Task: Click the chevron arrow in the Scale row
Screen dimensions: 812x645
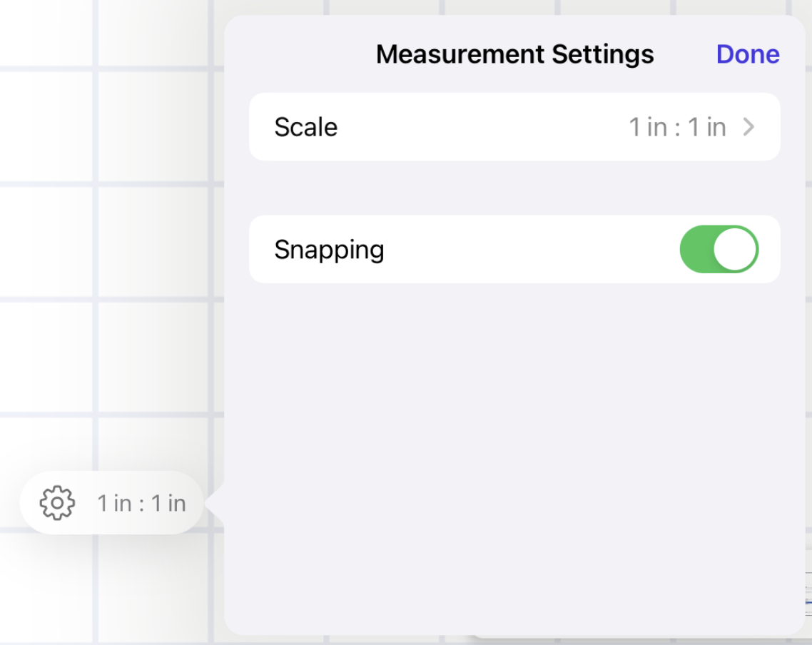Action: 748,127
